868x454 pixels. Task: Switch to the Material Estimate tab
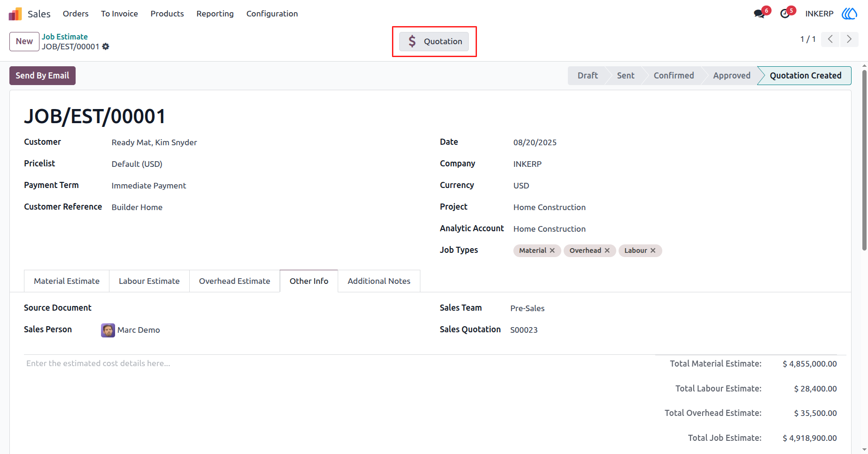tap(67, 281)
